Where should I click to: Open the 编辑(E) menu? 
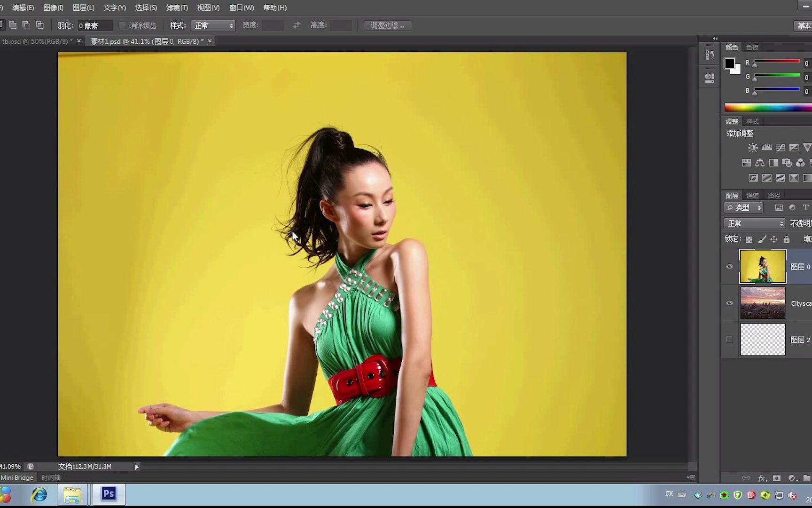(x=23, y=8)
